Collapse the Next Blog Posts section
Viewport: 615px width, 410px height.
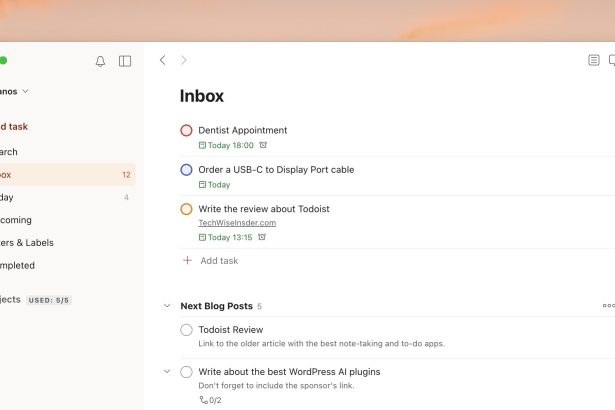coord(167,306)
